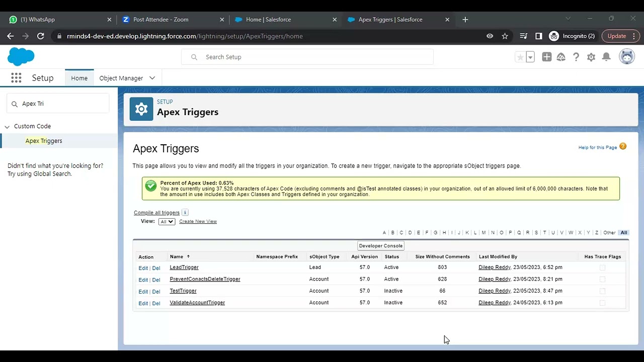
Task: Open the Object Manager tab
Action: pyautogui.click(x=121, y=78)
